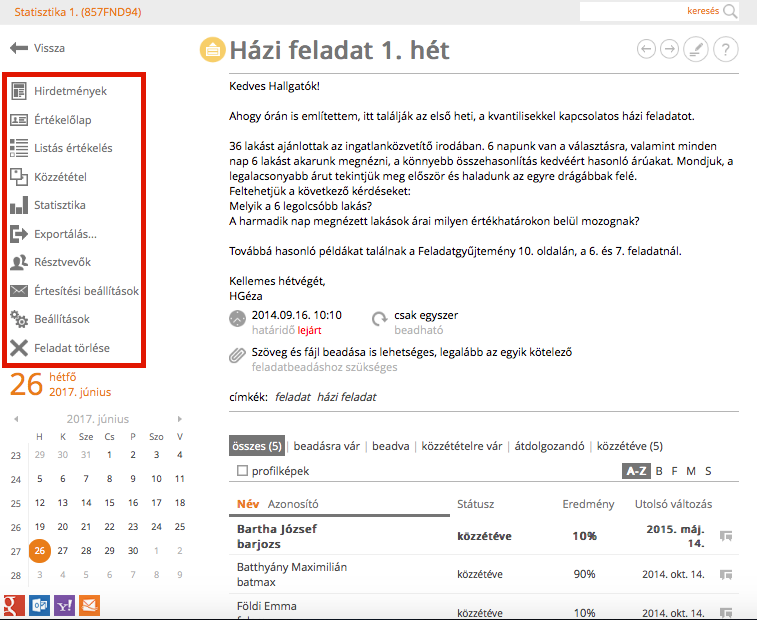Click the paperclip attachment icon
The width and height of the screenshot is (757, 620).
[x=237, y=355]
